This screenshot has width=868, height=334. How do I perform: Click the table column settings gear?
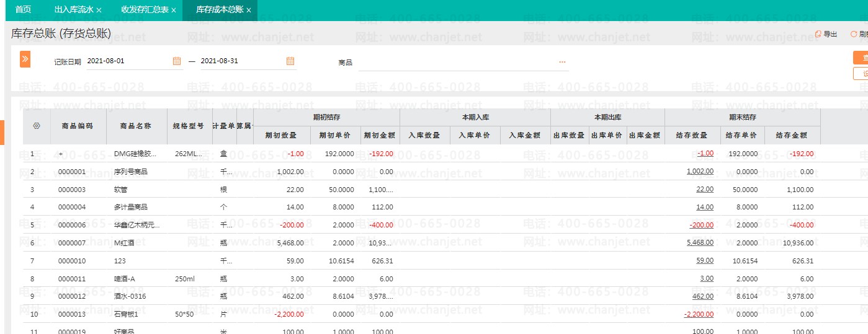[x=37, y=125]
